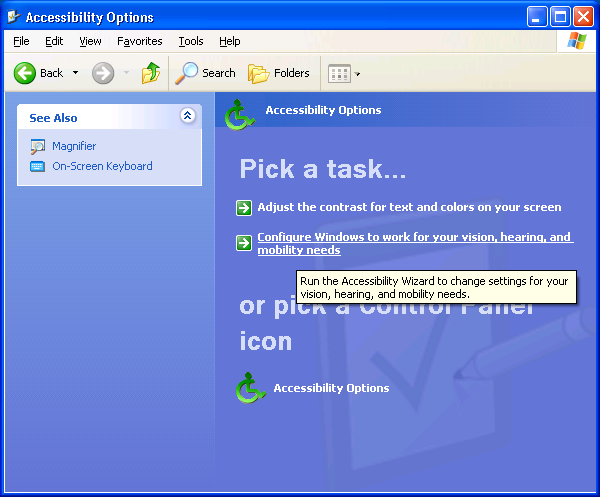
Task: Click the green arrow beside Configure Windows
Action: click(244, 243)
